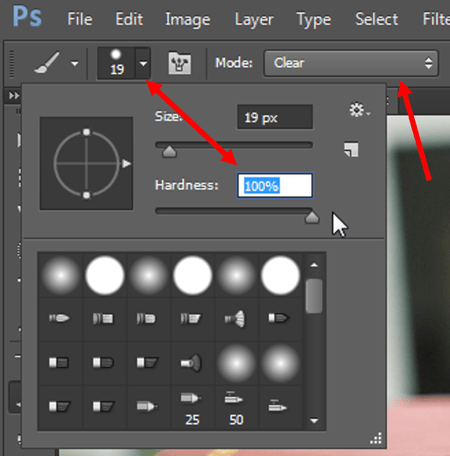Open the Select menu
450x456 pixels.
coord(376,19)
